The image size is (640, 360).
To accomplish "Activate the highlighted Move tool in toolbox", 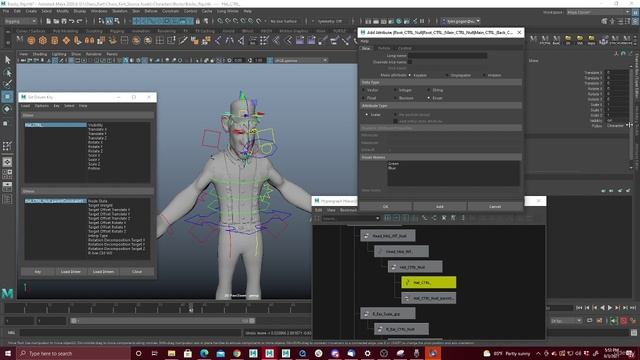I will pos(7,97).
